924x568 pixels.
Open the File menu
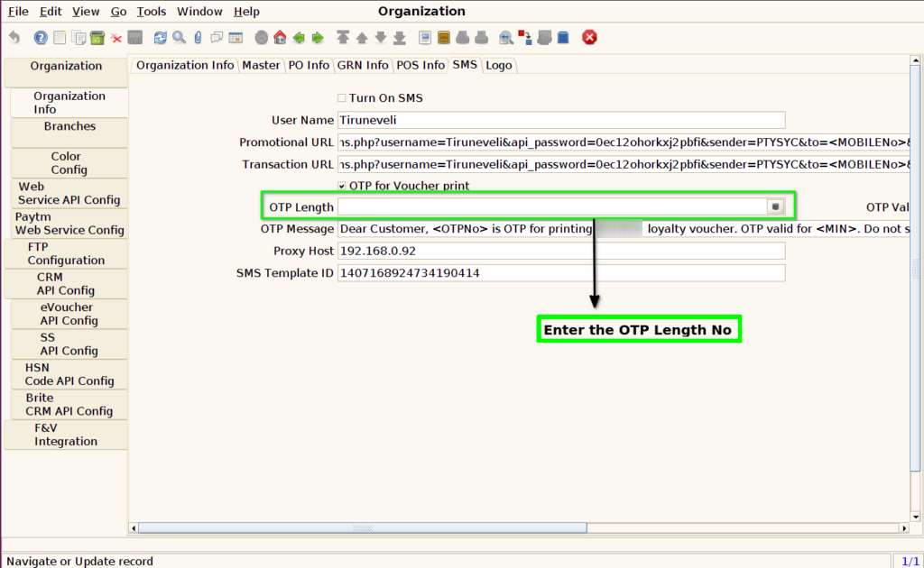(18, 11)
